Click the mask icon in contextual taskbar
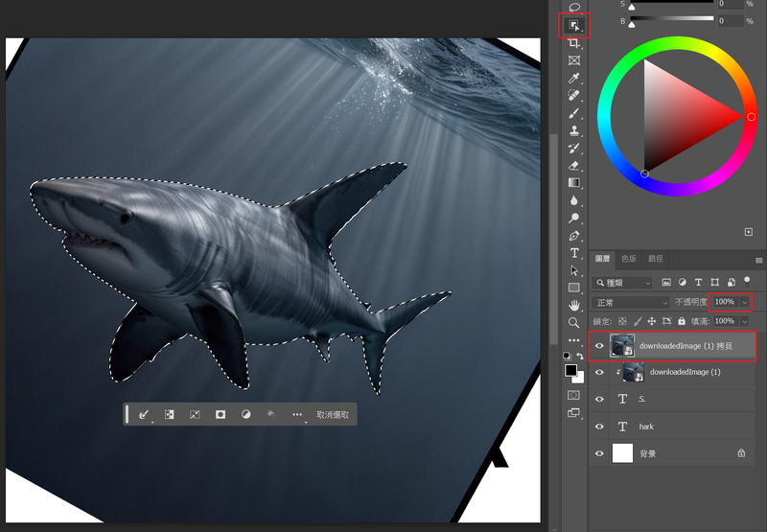 220,415
